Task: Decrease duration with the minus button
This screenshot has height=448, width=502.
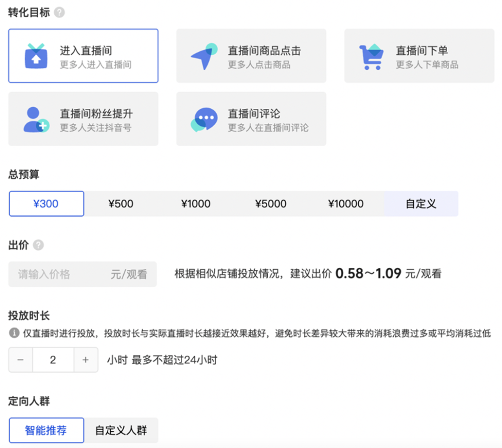Action: tap(20, 360)
